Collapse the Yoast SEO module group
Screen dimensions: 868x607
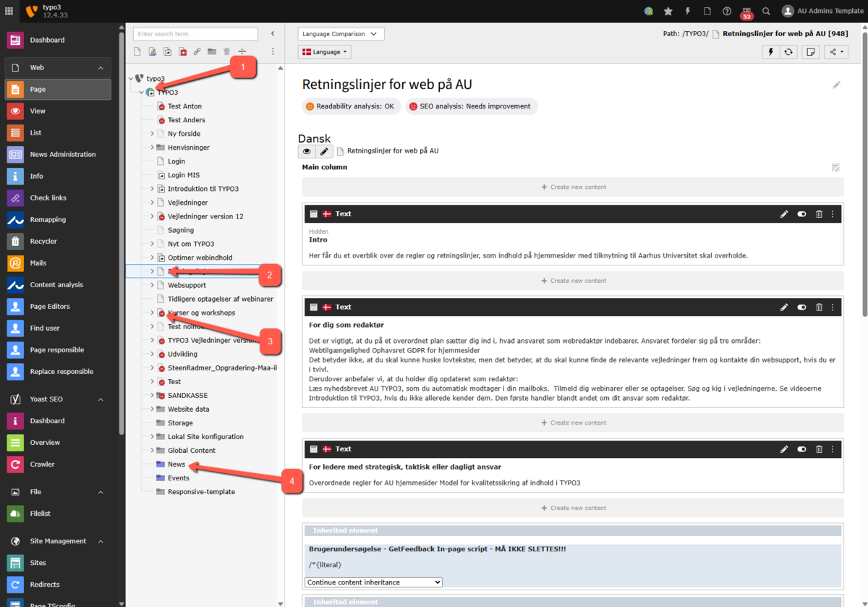coord(101,399)
